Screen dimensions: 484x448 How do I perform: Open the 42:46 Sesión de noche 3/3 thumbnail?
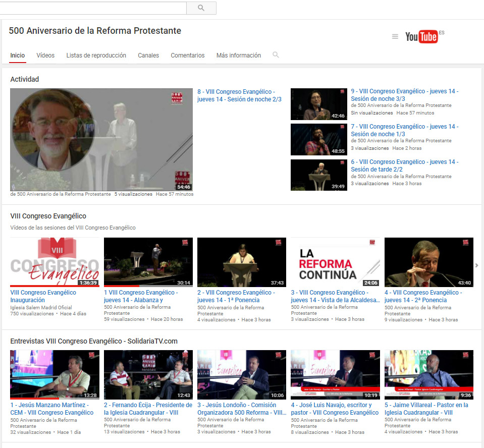(x=318, y=104)
